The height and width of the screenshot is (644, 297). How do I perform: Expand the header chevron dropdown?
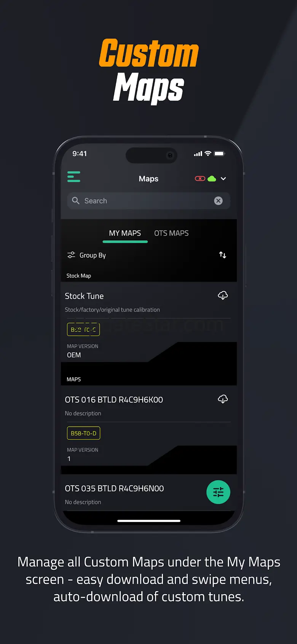pyautogui.click(x=224, y=179)
